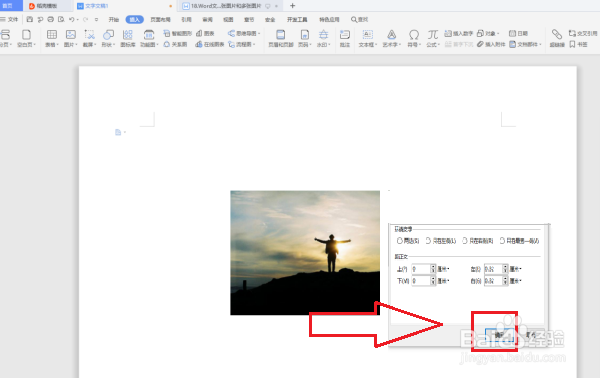
Task: Redo the last undone action
Action: 85,19
